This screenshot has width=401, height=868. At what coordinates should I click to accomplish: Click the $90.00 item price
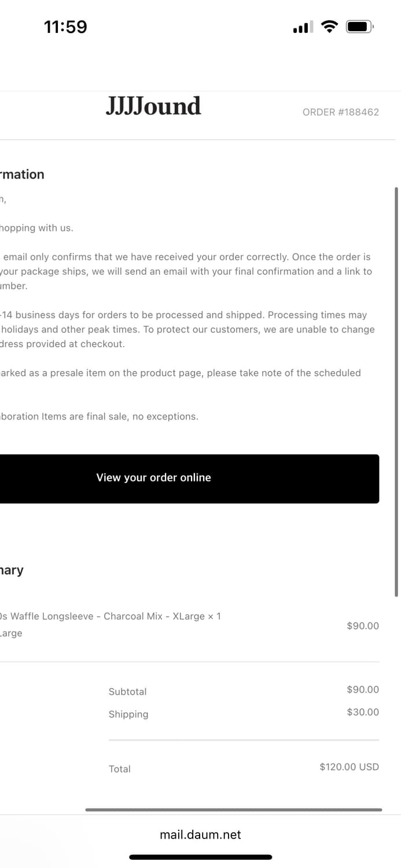coord(363,626)
